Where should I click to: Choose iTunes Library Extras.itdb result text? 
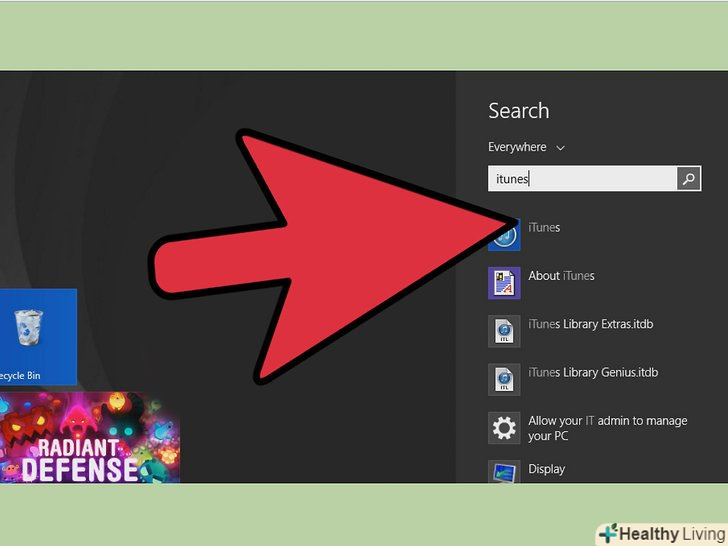point(591,324)
